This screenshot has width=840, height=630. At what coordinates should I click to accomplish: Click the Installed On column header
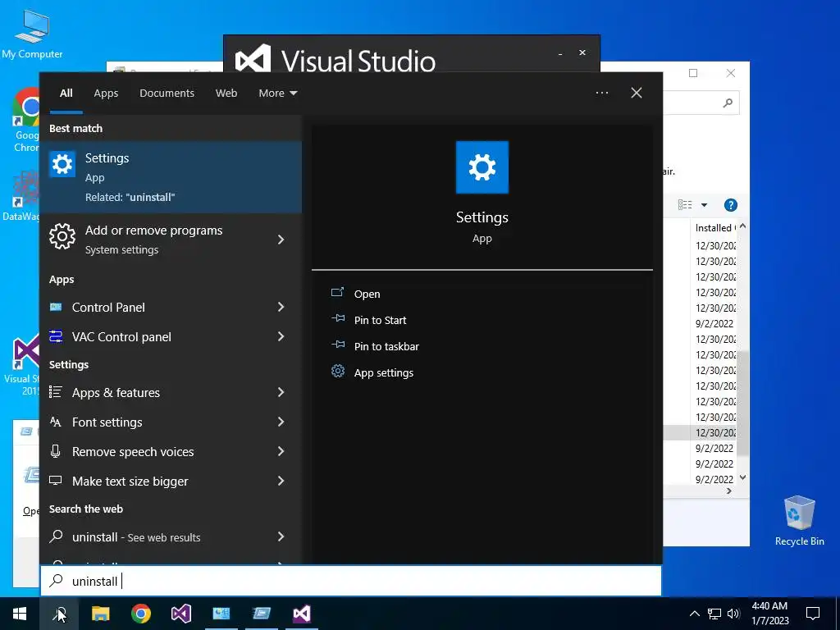[714, 228]
